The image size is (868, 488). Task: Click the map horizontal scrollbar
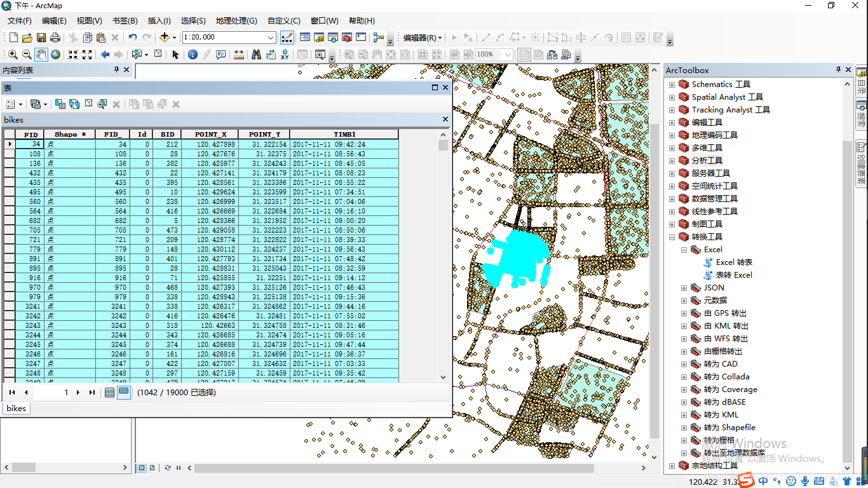[394, 468]
